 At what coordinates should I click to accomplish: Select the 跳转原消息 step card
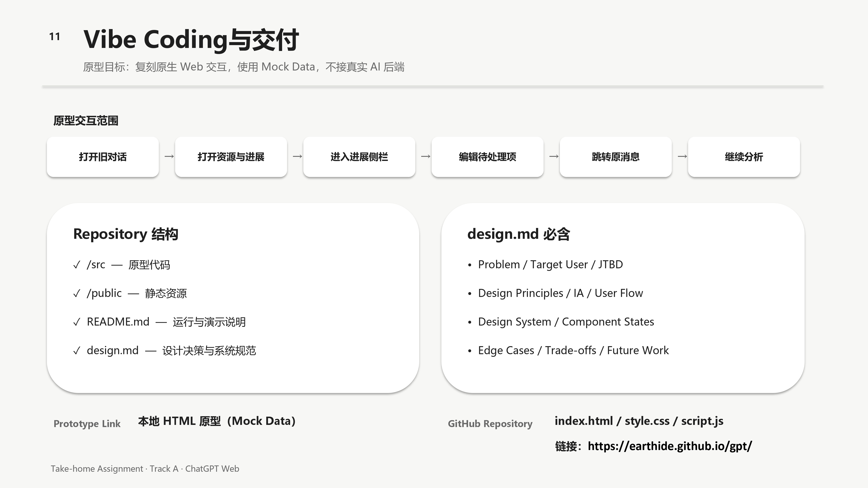(x=616, y=157)
